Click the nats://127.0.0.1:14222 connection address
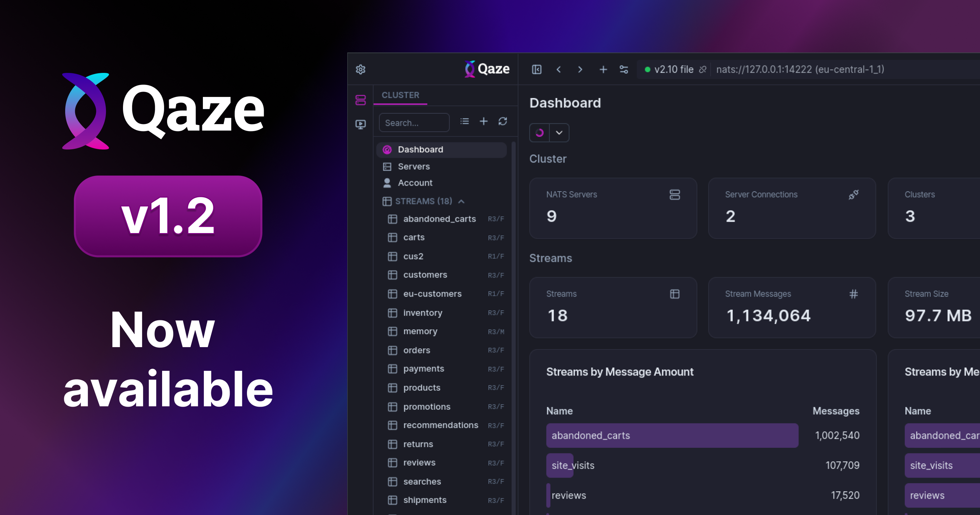Screen dimensions: 980x515 (800, 69)
